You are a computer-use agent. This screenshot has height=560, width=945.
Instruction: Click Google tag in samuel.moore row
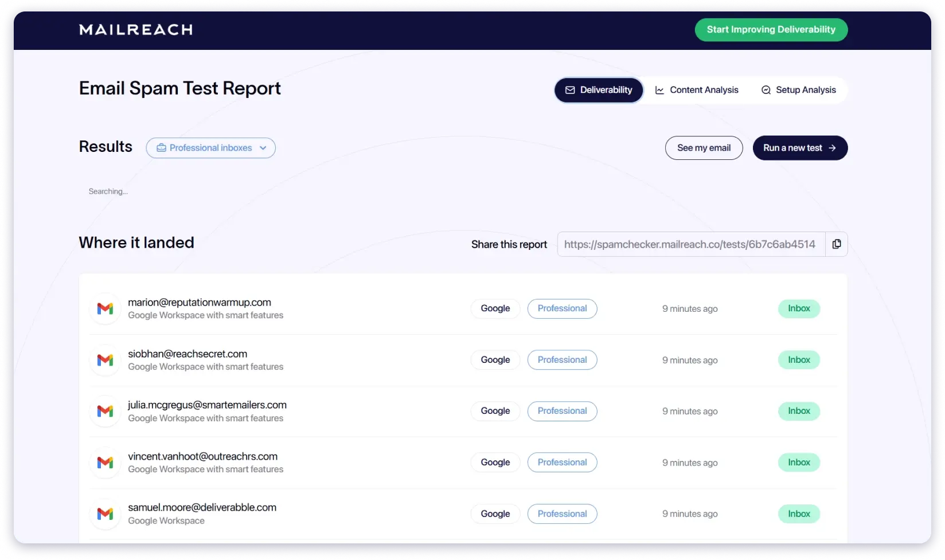tap(495, 514)
